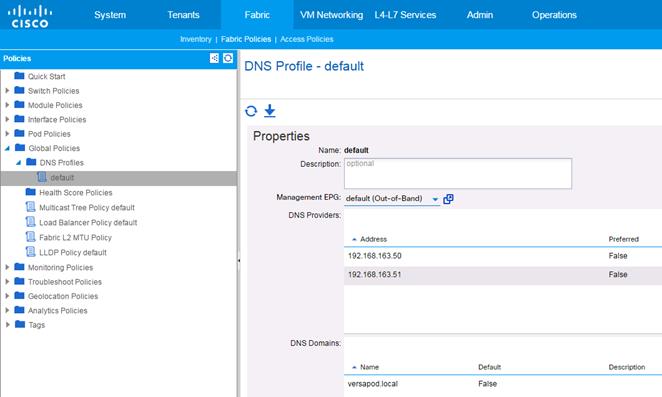Click the Tags folder icon

pos(20,324)
